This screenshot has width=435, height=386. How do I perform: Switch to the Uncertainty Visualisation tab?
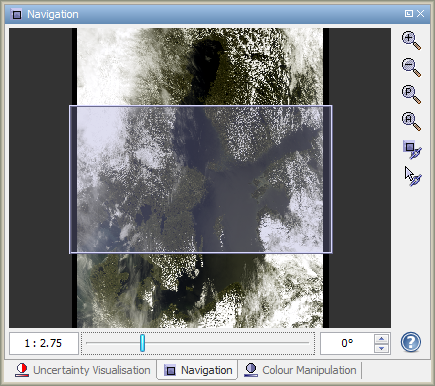tap(83, 370)
